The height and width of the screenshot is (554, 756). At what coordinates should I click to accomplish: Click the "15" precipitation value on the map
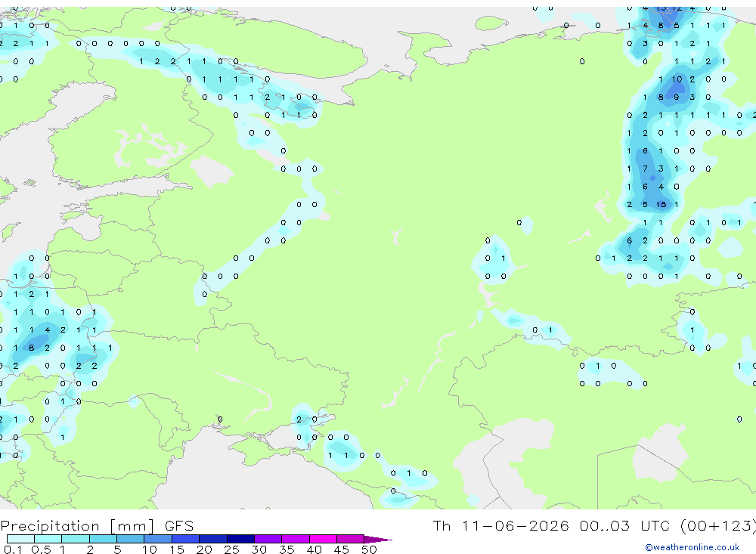click(x=661, y=204)
